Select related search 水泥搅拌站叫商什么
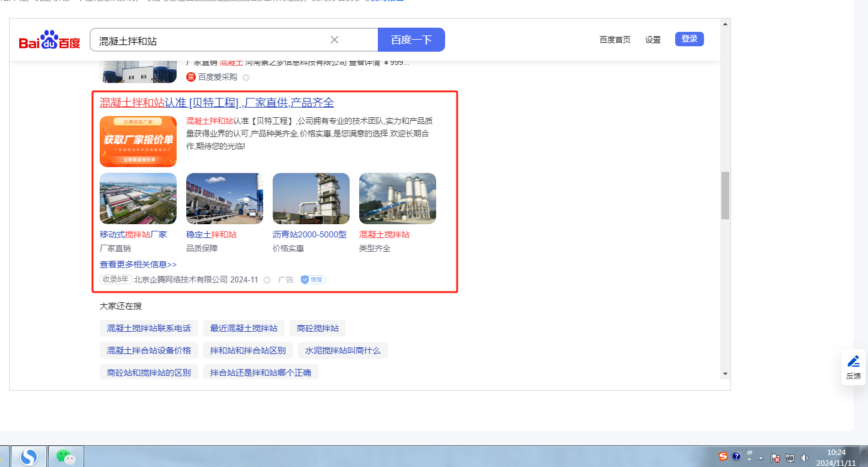The height and width of the screenshot is (467, 868). pos(343,350)
